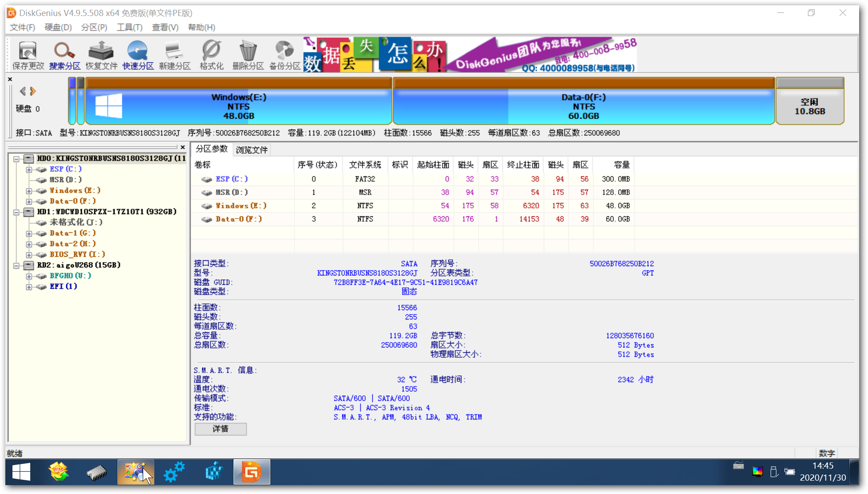Image resolution: width=868 pixels, height=494 pixels.
Task: Collapse the HD1 WDC disk node
Action: (x=16, y=212)
